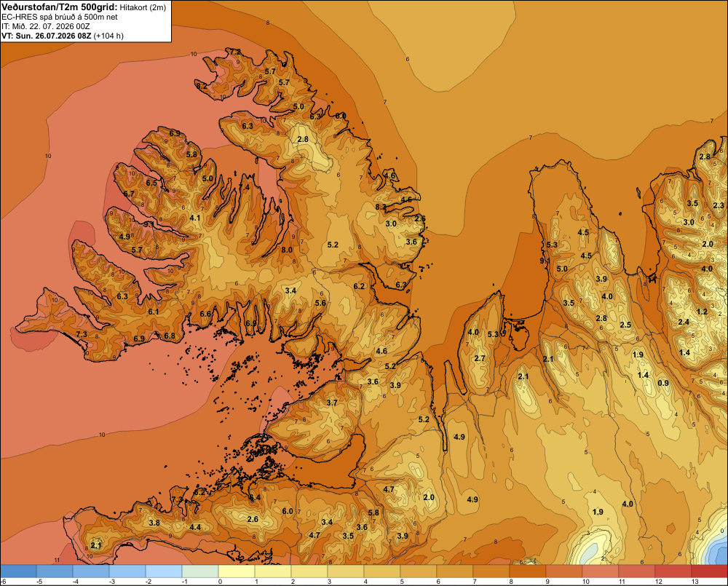Pick the blue -6 to -5 legend swatch
Viewport: 728px width, 586px height.
[x=18, y=571]
